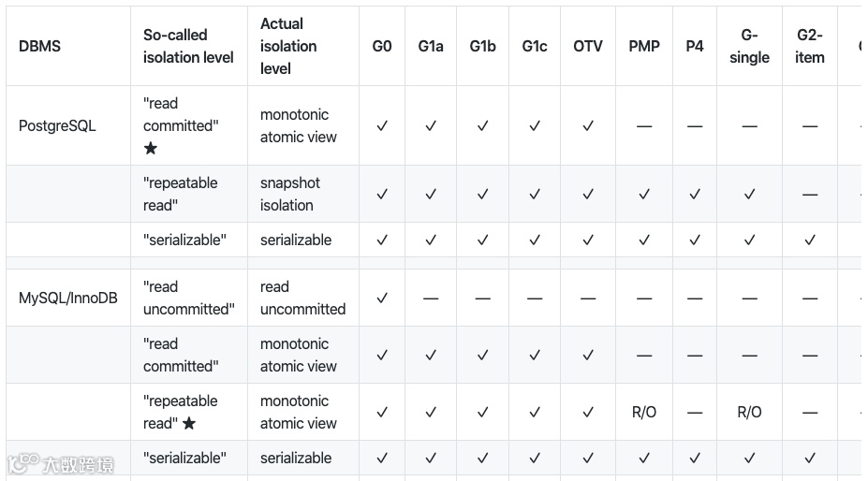Screen dimensions: 868x481
Task: Select the "MySQL/InnoDB" DBMS cell
Action: (68, 298)
